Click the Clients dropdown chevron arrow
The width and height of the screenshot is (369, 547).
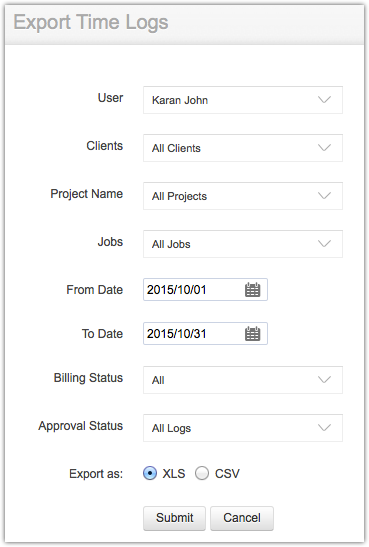point(324,148)
